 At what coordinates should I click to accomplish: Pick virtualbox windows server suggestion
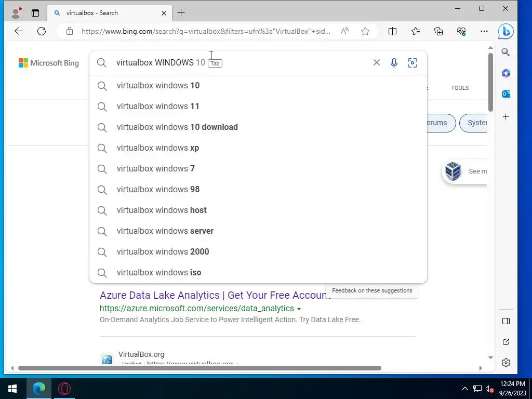pyautogui.click(x=258, y=231)
